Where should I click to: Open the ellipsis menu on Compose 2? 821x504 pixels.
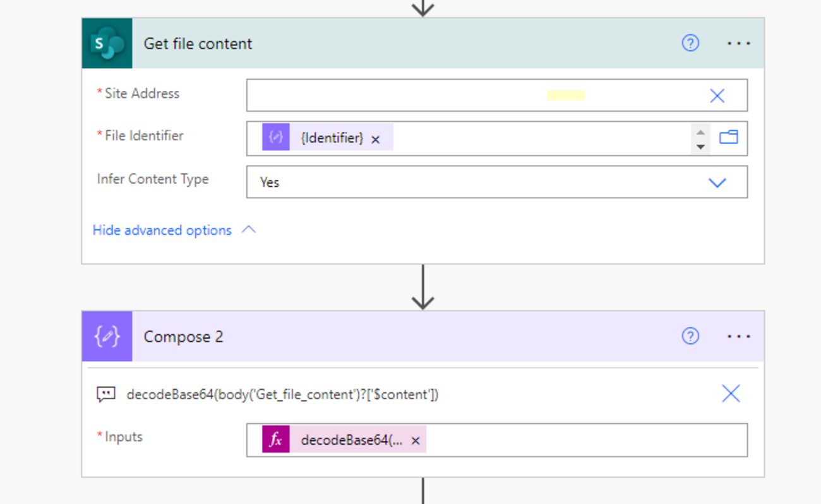(x=738, y=337)
